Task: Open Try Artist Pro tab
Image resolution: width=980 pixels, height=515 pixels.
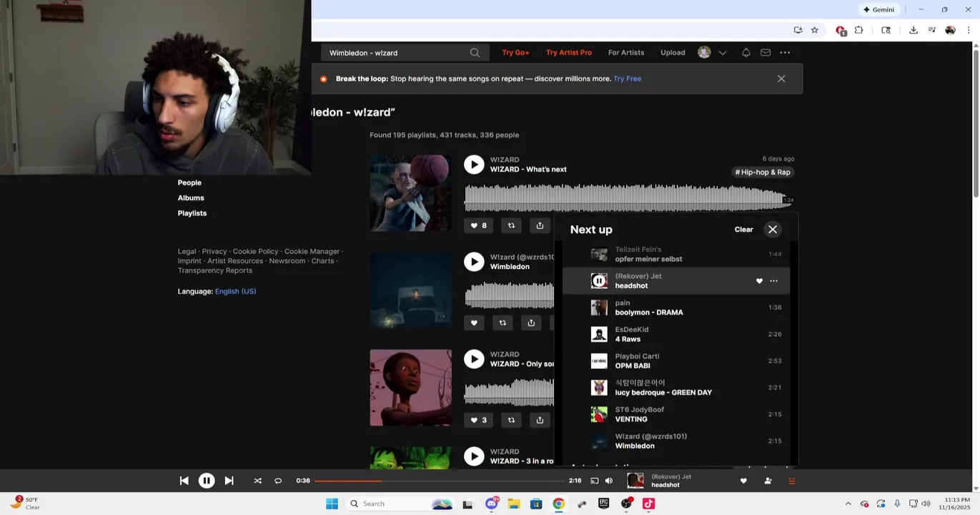Action: (x=569, y=53)
